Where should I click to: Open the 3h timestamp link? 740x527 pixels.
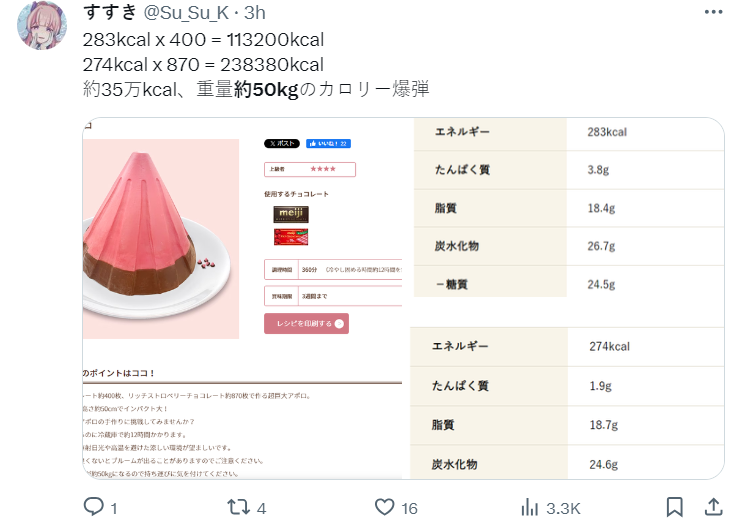pos(254,13)
